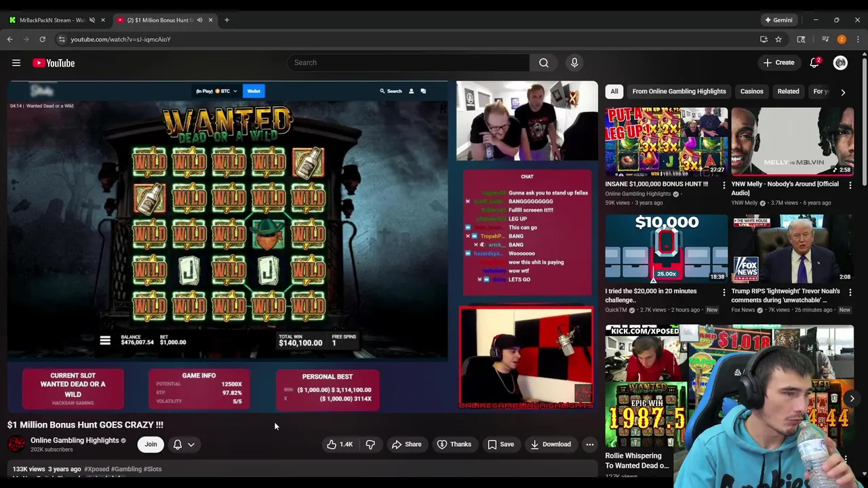Open options for YNW Melly video
The image size is (868, 488).
coord(850,184)
